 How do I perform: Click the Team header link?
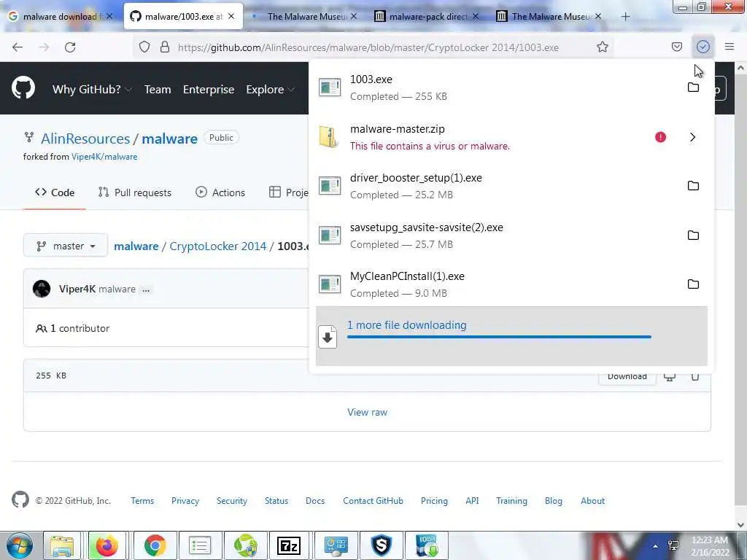pyautogui.click(x=158, y=89)
